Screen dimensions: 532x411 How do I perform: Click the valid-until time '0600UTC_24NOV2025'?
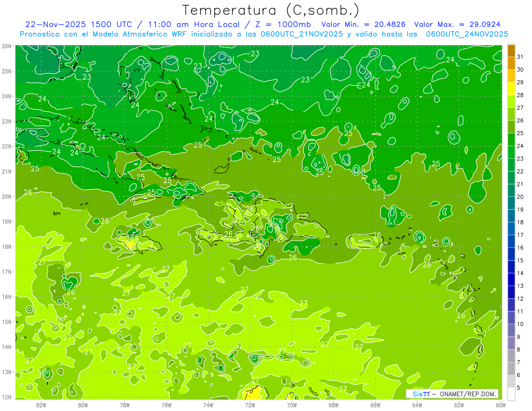[x=467, y=34]
